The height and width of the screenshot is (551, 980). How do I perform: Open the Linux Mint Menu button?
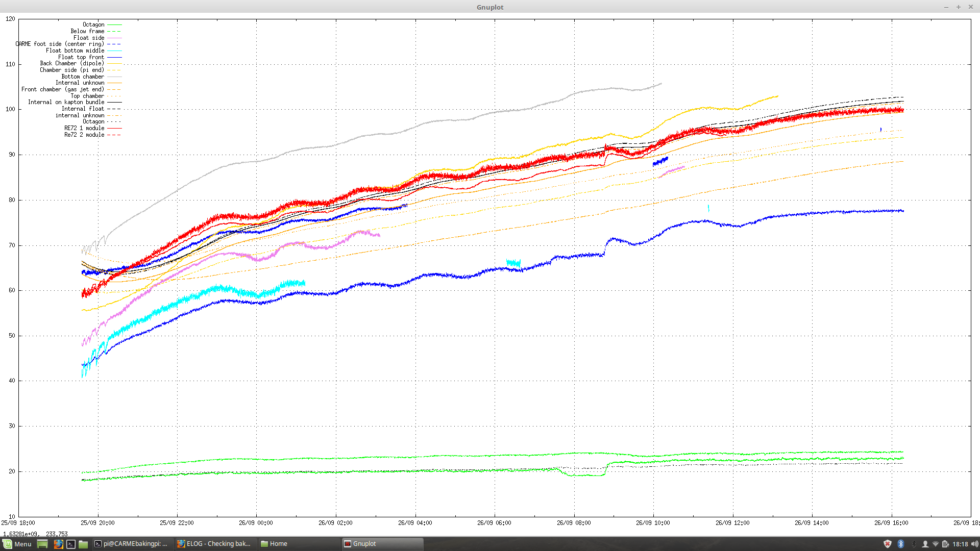(x=17, y=544)
